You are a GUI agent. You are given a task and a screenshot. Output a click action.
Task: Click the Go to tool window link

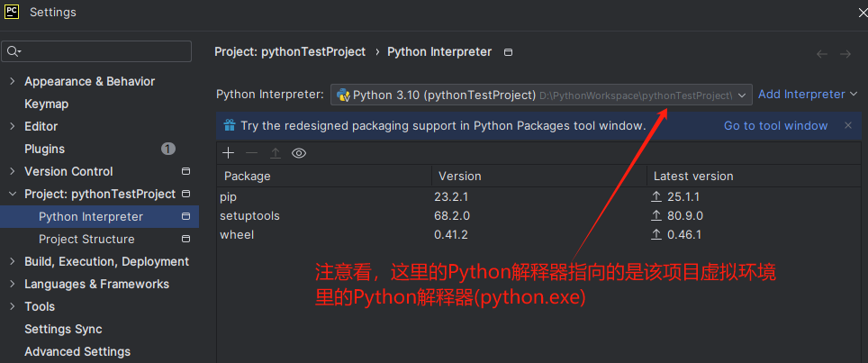(x=775, y=125)
